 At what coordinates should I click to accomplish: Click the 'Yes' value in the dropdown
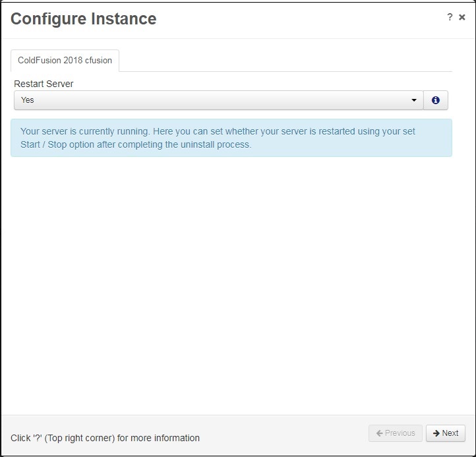[27, 100]
